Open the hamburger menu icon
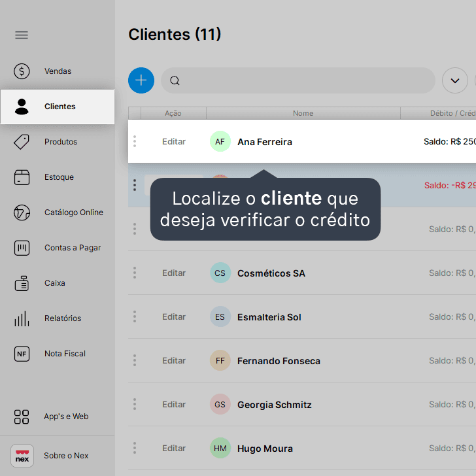The image size is (476, 476). [x=22, y=35]
